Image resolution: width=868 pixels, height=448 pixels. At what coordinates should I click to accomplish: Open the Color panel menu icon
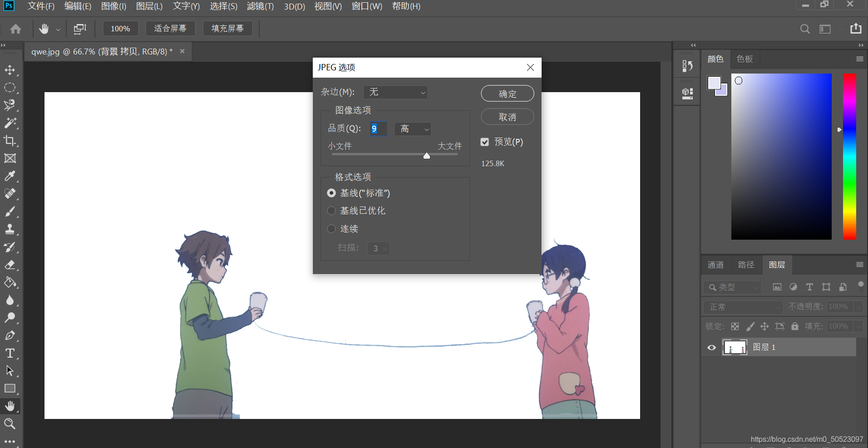[859, 59]
